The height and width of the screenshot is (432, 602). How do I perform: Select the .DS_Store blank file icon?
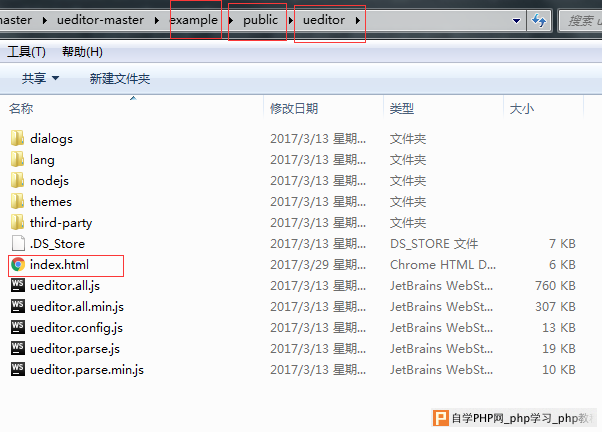(x=18, y=243)
